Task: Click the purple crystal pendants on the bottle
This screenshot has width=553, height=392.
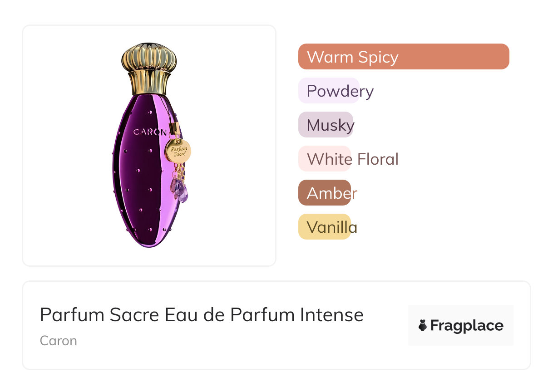Action: tap(179, 189)
